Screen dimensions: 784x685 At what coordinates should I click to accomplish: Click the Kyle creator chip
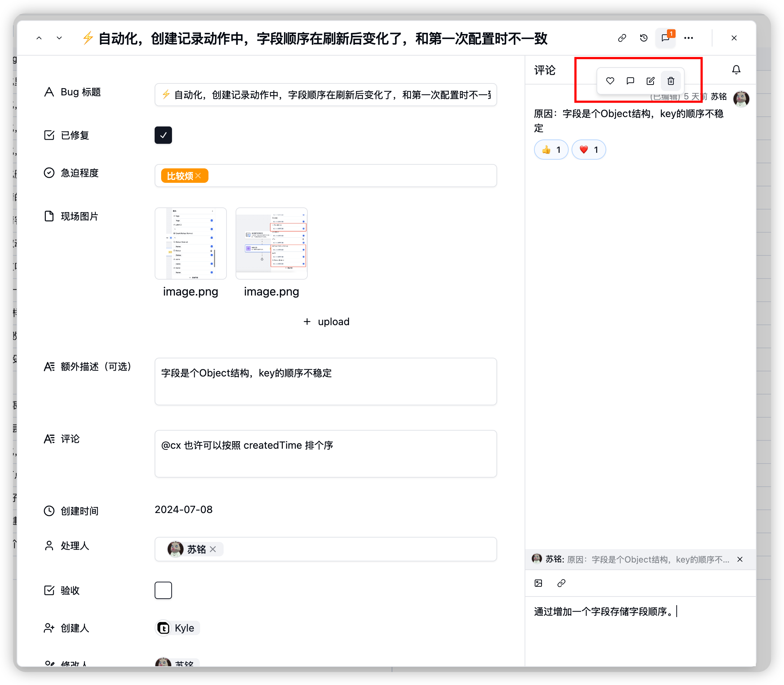pos(177,628)
